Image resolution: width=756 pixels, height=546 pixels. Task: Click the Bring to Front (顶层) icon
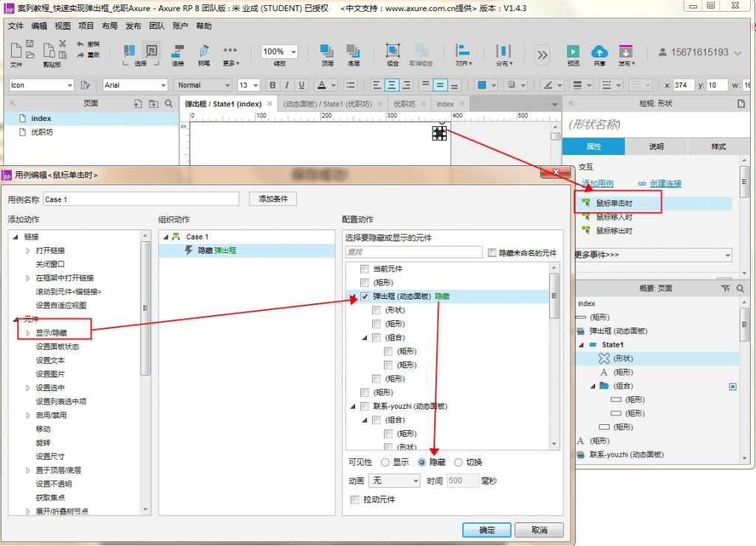click(326, 52)
